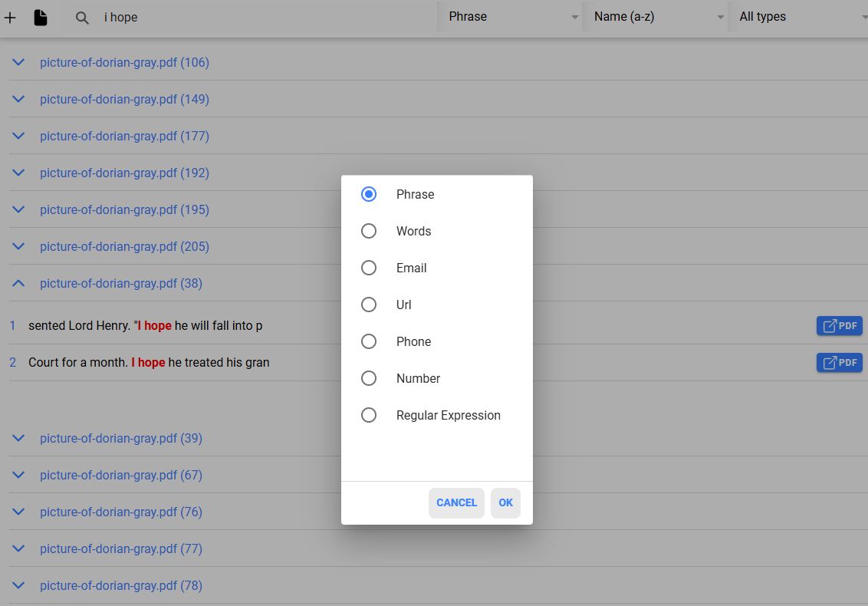Viewport: 868px width, 606px height.
Task: Expand picture-of-dorian-gray.pdf (106) results
Action: click(x=18, y=62)
